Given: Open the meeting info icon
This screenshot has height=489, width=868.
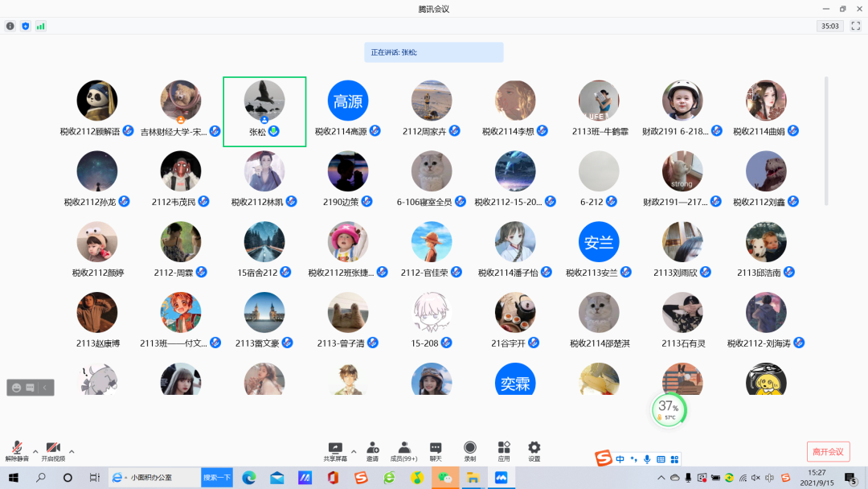Looking at the screenshot, I should click(x=10, y=26).
